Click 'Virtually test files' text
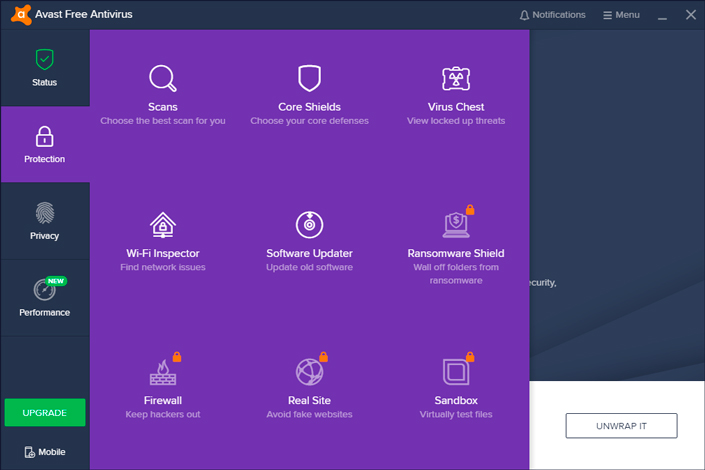Screen dimensions: 705x470 click(456, 414)
